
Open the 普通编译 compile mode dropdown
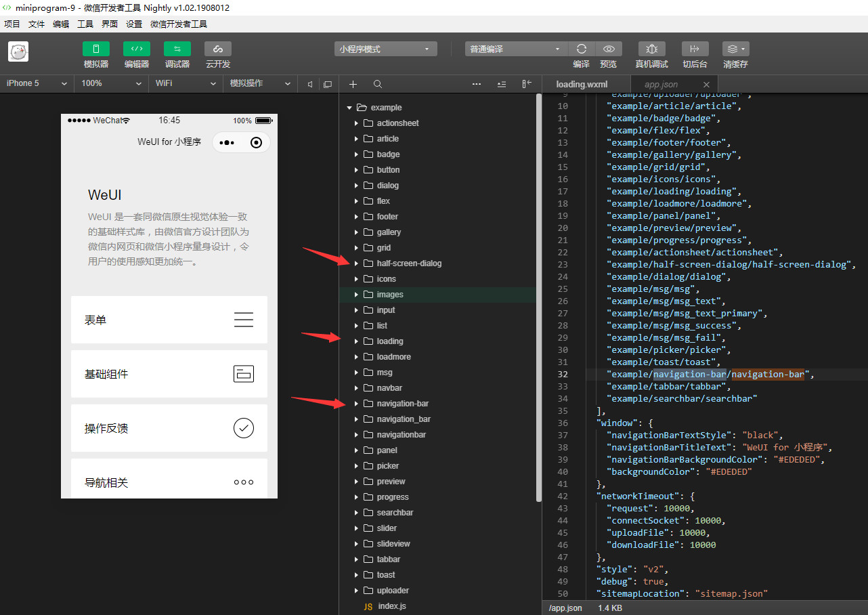pos(517,49)
